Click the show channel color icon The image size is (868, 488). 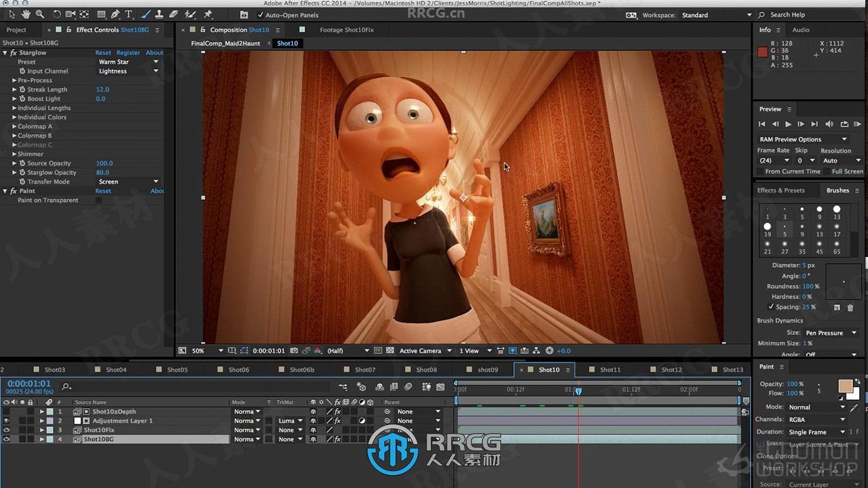(x=317, y=350)
